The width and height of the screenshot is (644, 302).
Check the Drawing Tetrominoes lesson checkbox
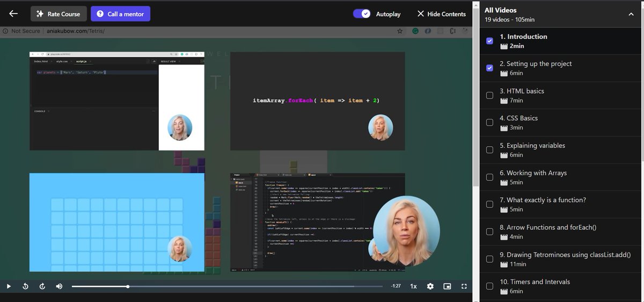[x=489, y=259]
